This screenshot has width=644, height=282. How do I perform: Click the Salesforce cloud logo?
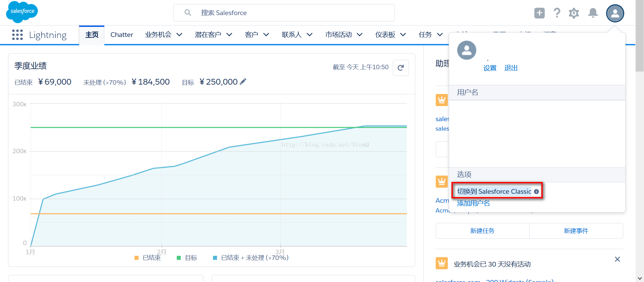(x=22, y=12)
